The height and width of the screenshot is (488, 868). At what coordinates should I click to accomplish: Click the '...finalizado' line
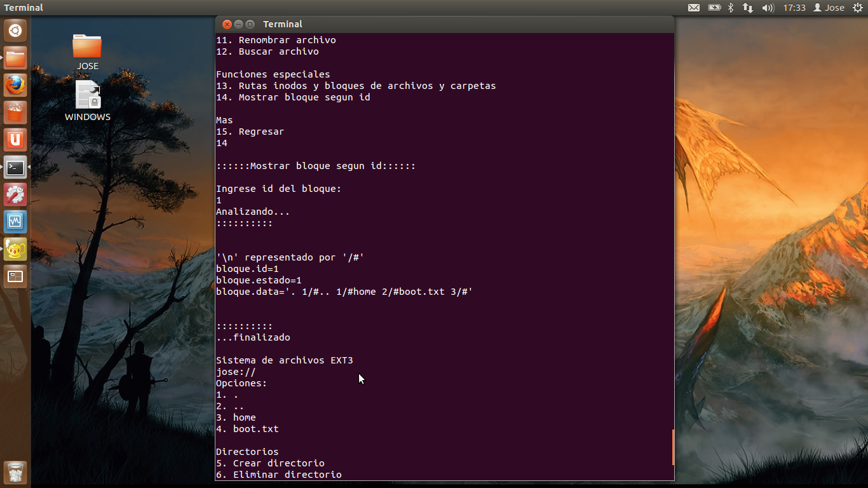pyautogui.click(x=253, y=337)
